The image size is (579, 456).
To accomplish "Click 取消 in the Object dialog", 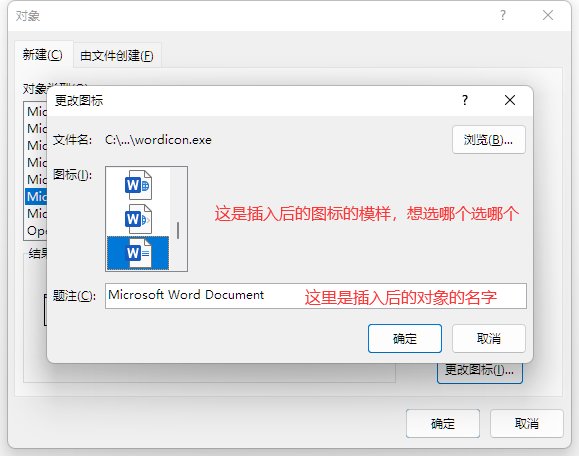I will (x=527, y=423).
